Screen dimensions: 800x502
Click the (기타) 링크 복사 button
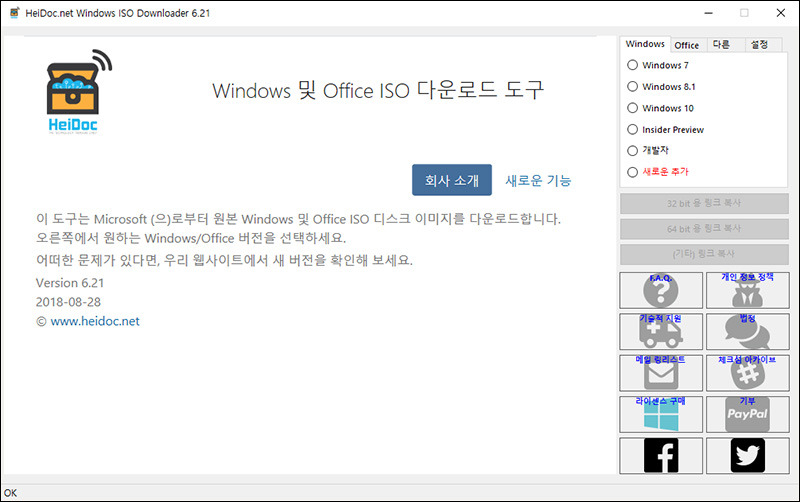pyautogui.click(x=704, y=254)
